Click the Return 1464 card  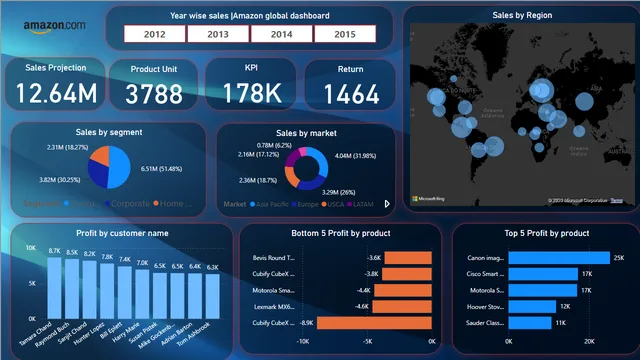[350, 85]
